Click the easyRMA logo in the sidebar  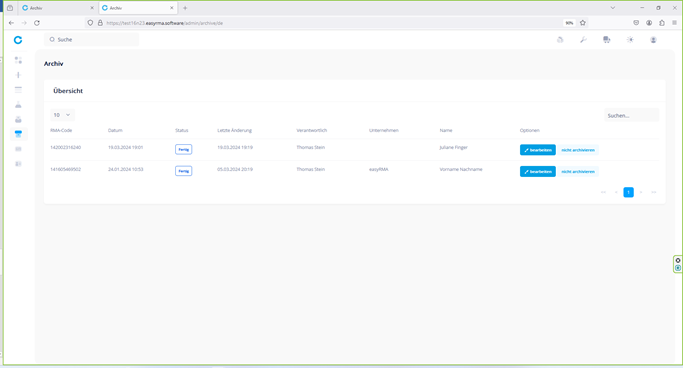pos(18,40)
